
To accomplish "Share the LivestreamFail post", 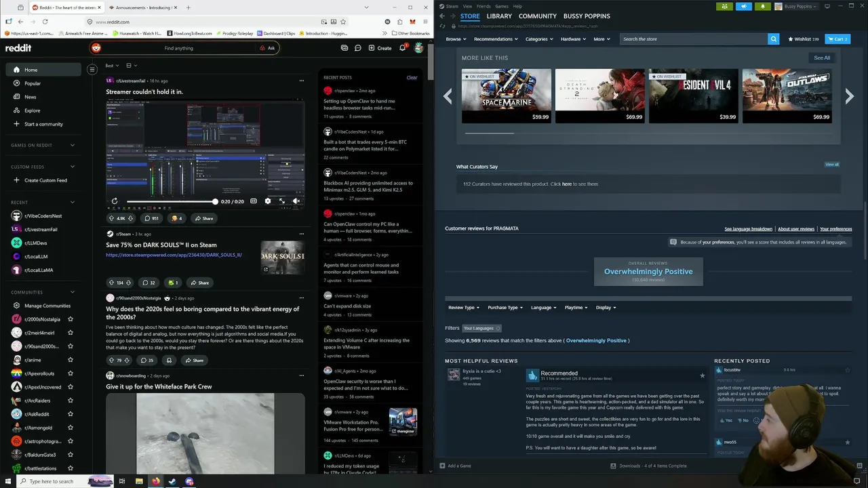I will click(x=203, y=218).
